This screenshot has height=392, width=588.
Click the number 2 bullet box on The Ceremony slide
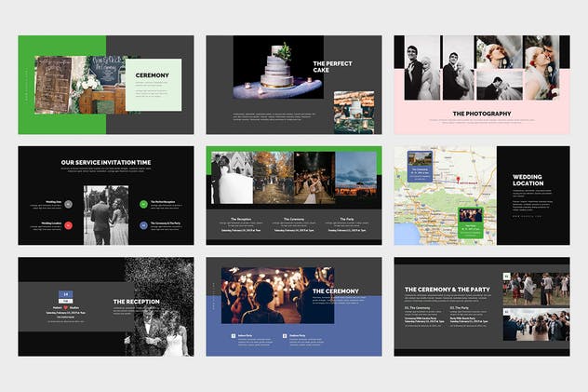(x=285, y=336)
